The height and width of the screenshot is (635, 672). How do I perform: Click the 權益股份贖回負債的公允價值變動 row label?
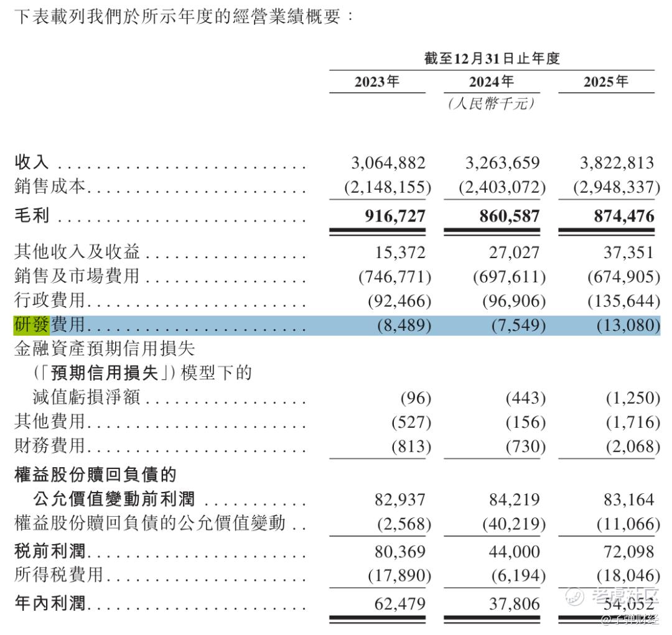point(150,523)
